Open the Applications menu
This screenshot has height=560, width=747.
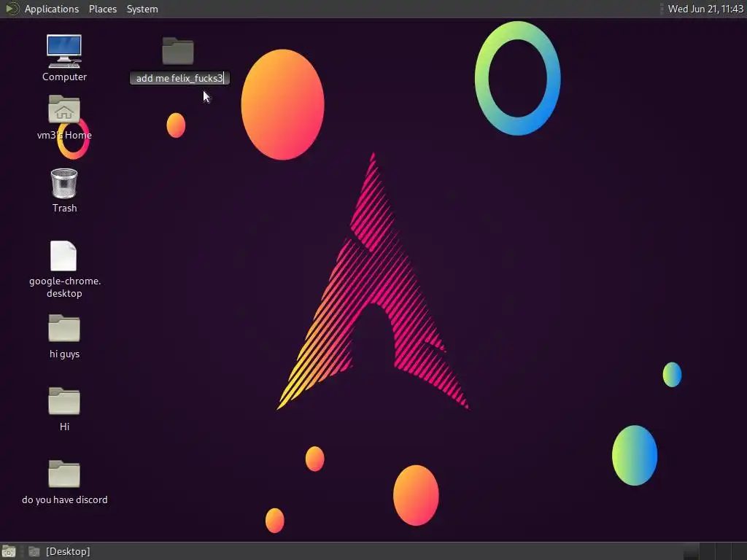pos(52,9)
